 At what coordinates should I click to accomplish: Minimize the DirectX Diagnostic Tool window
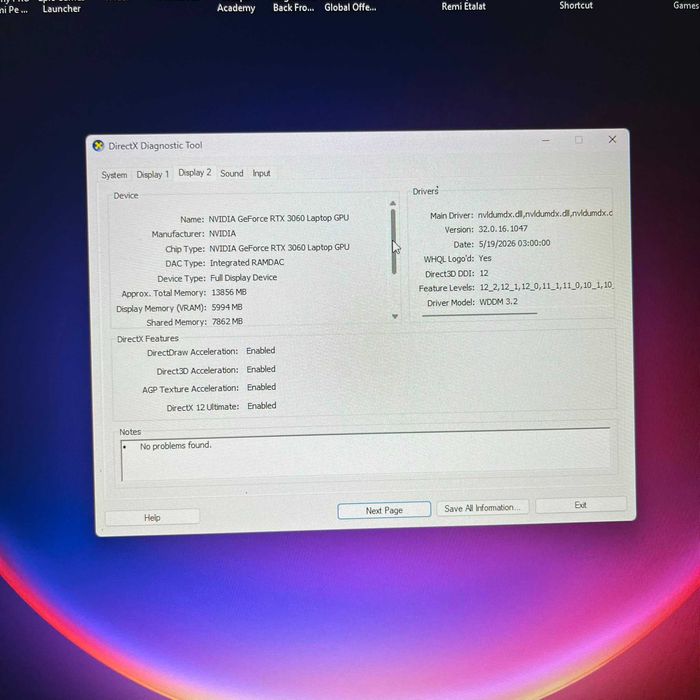click(x=546, y=141)
